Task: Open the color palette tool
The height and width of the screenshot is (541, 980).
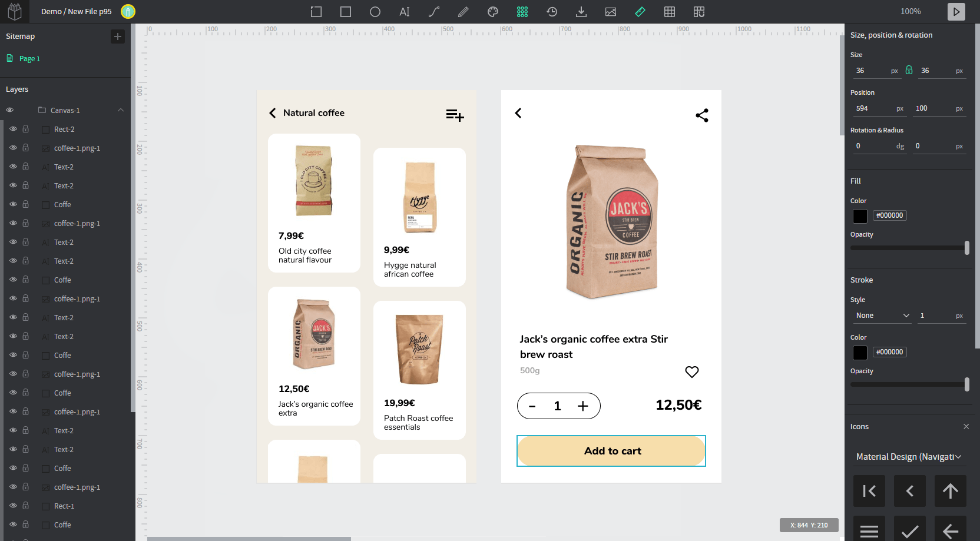Action: click(x=493, y=12)
